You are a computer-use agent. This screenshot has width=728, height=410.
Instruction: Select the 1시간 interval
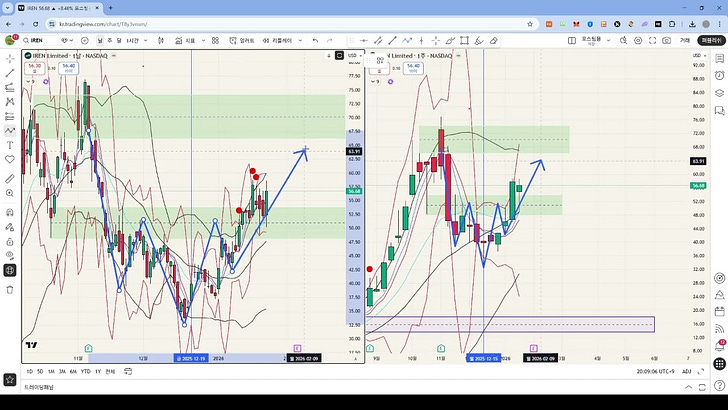click(133, 40)
